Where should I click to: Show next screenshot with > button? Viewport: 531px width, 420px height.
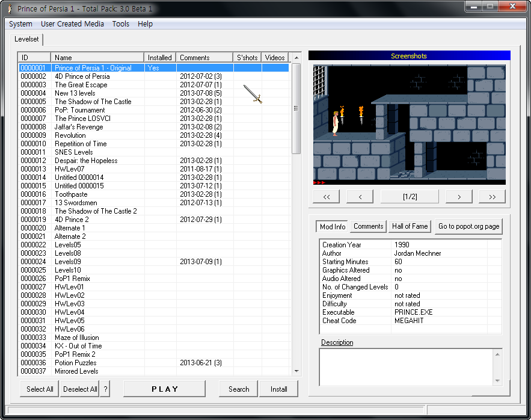pyautogui.click(x=459, y=197)
